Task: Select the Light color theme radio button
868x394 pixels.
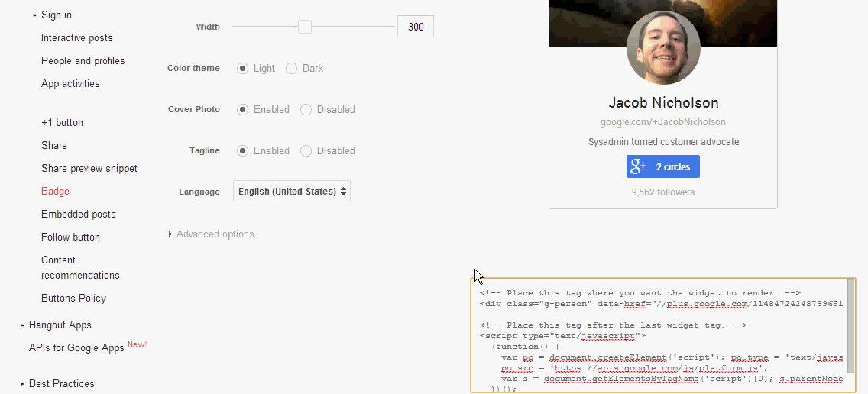Action: (242, 69)
